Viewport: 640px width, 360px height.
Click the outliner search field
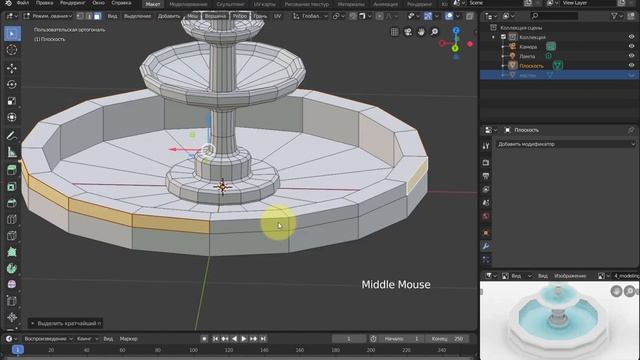click(x=554, y=16)
